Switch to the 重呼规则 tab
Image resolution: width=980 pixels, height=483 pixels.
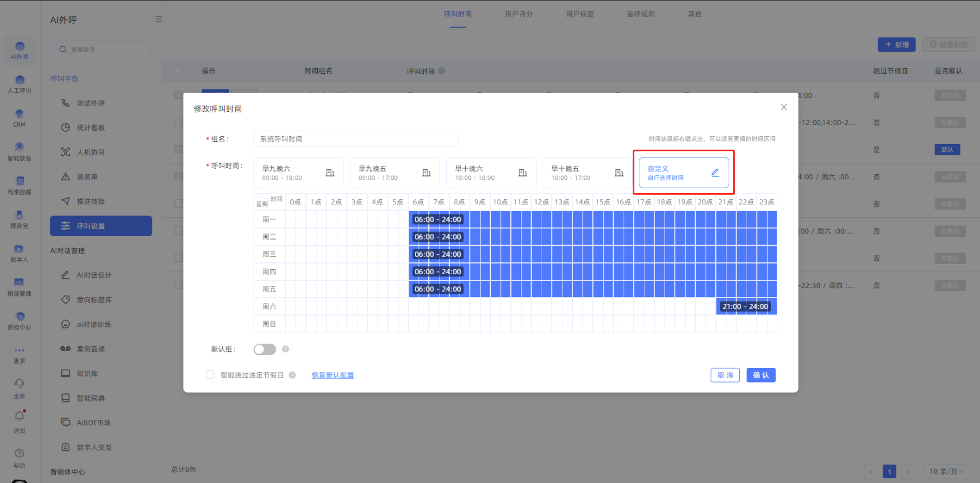click(x=640, y=14)
